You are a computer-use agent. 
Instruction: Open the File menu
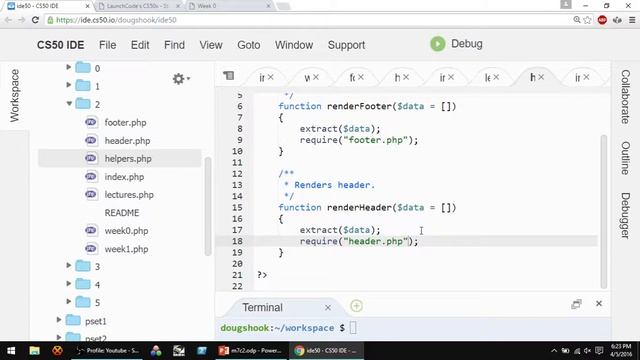[x=107, y=45]
